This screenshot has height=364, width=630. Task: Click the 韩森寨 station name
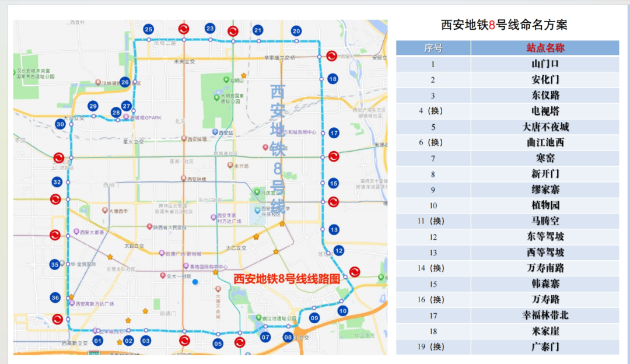tap(545, 283)
